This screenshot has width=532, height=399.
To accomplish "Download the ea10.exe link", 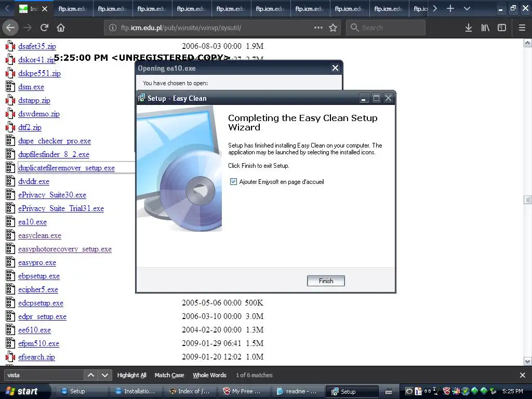I will coord(32,222).
